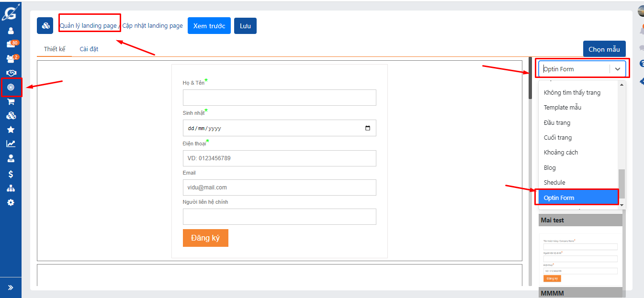Screen dimensions: 644x298
Task: Click the target icon in left sidebar
Action: pos(11,87)
